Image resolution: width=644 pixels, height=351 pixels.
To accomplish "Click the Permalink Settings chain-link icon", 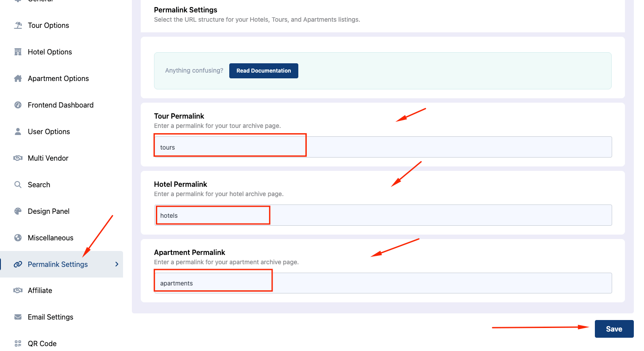I will coord(18,264).
